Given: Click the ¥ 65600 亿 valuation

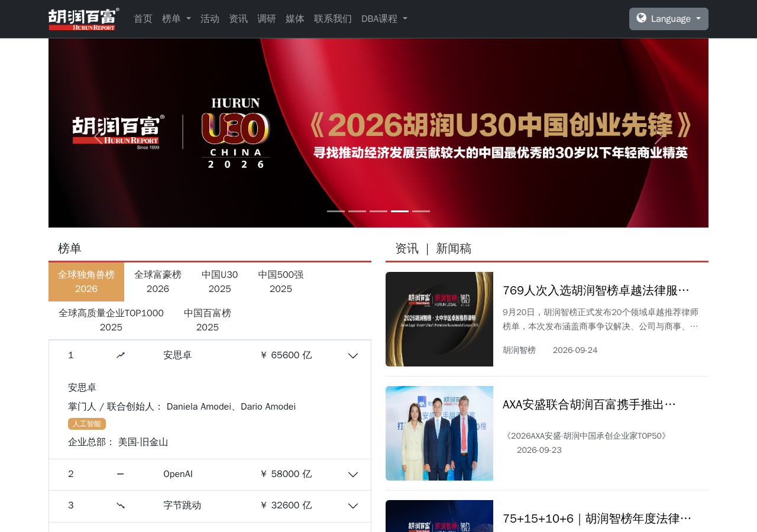Looking at the screenshot, I should coord(286,355).
